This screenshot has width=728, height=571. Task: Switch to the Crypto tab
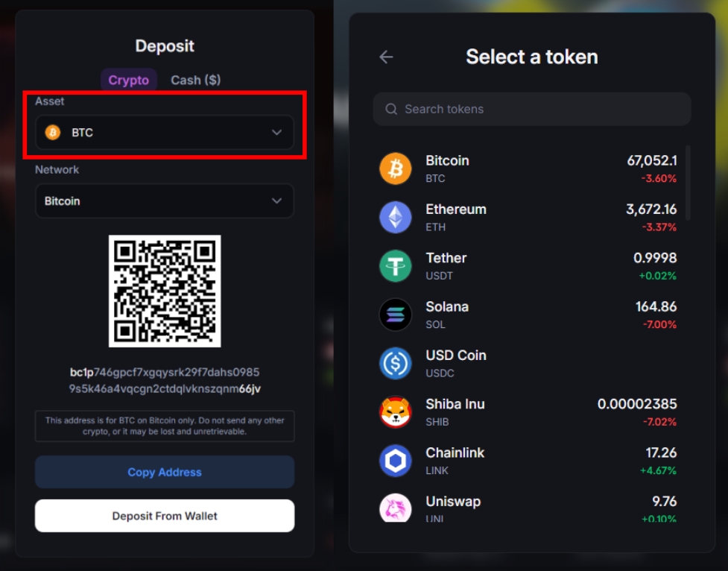point(129,81)
